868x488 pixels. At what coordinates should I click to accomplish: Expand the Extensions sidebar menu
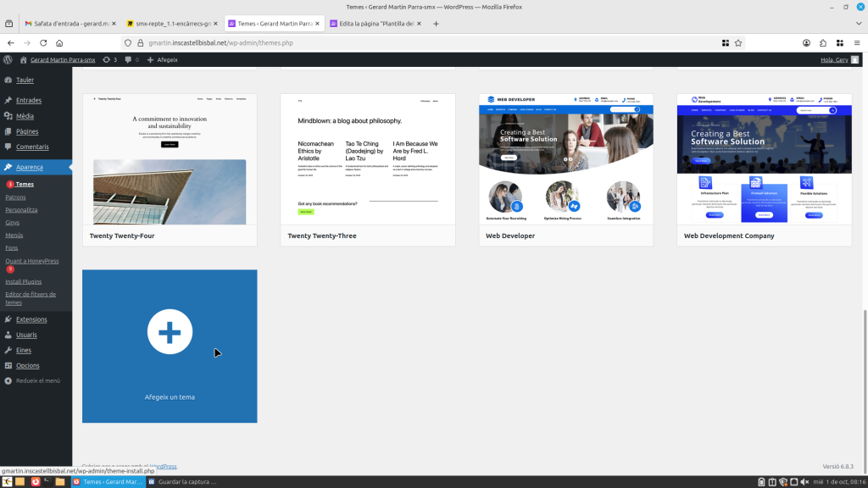coord(31,319)
